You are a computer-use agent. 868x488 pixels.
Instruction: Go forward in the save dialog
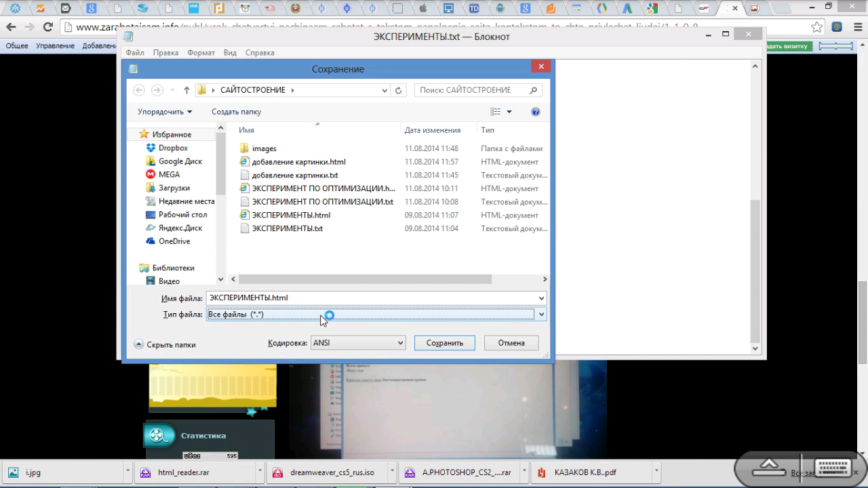[157, 90]
